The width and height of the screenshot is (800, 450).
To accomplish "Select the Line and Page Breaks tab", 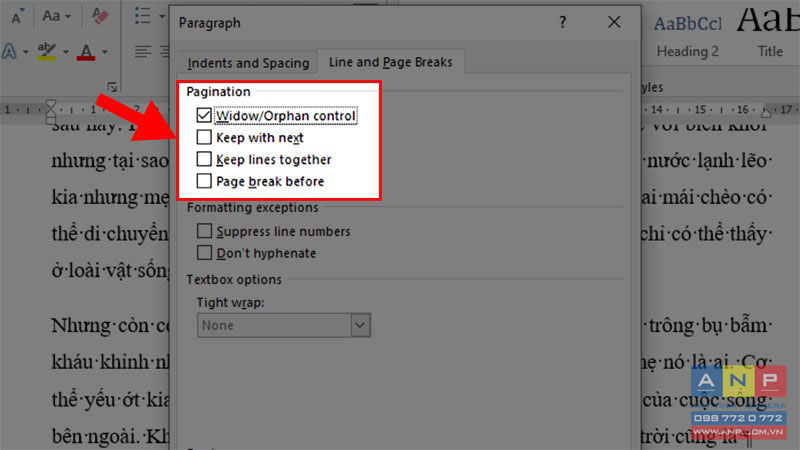I will pos(390,62).
